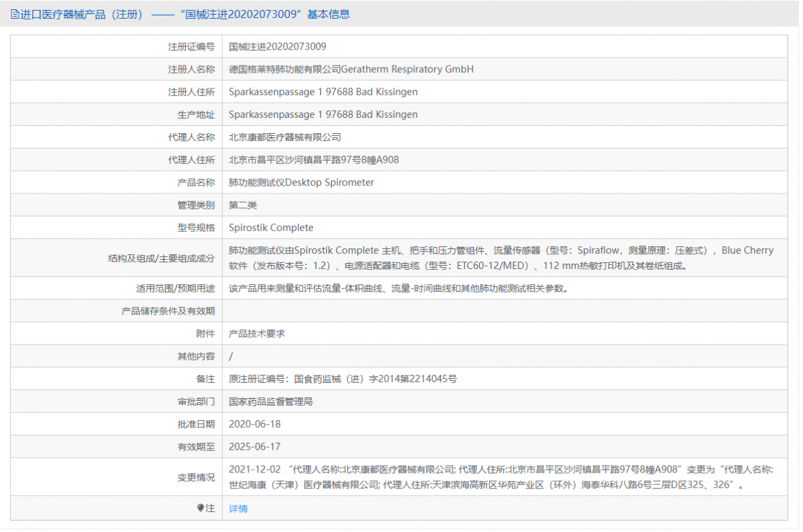Click the document icon before the page title

tap(14, 13)
